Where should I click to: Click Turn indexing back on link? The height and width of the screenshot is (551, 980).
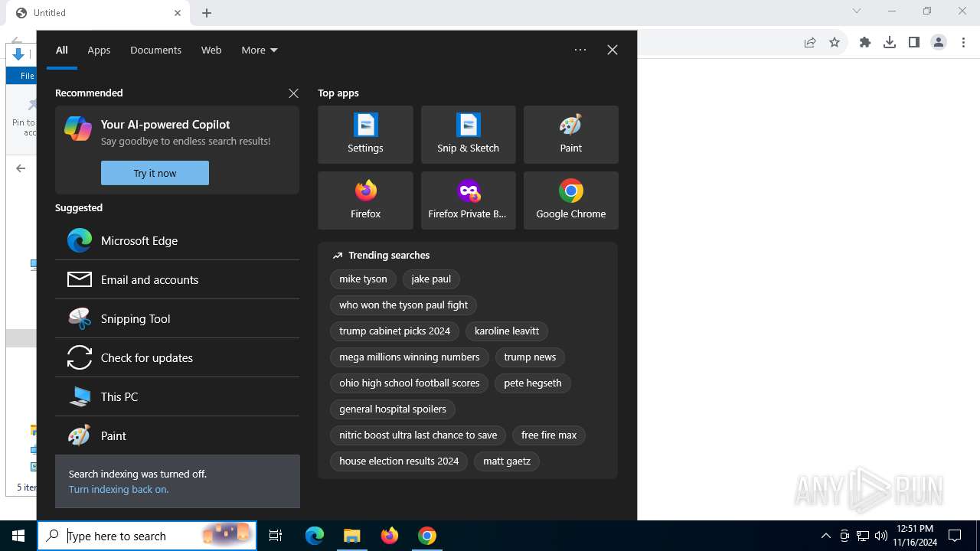click(x=119, y=489)
